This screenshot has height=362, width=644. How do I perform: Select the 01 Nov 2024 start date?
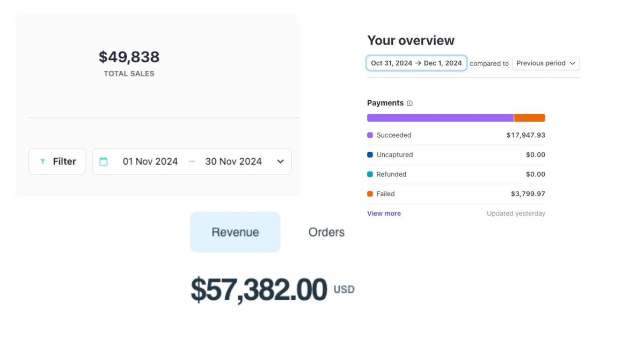point(150,161)
